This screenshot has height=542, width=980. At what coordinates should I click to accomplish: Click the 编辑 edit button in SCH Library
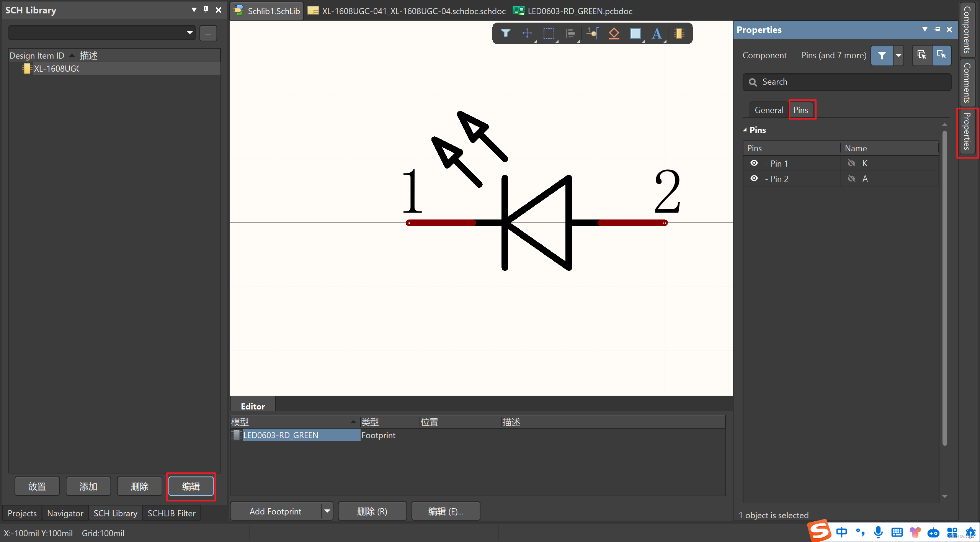click(x=191, y=486)
